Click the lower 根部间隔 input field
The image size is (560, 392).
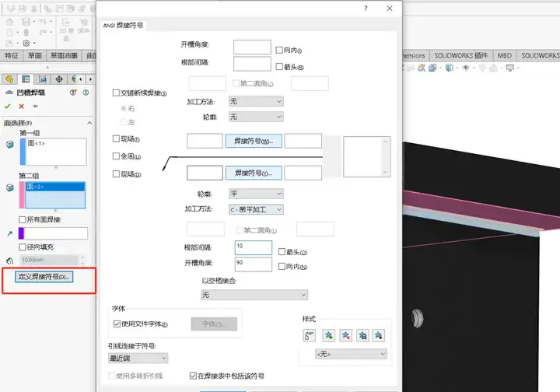(x=253, y=247)
